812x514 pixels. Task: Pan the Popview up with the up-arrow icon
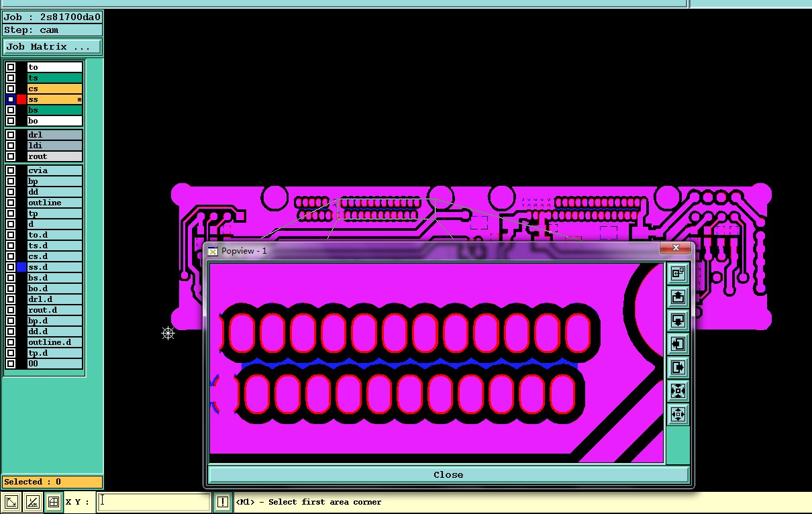click(678, 297)
